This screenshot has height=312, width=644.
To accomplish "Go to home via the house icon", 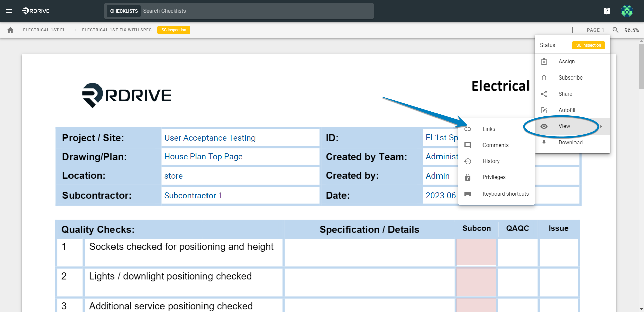I will point(10,30).
